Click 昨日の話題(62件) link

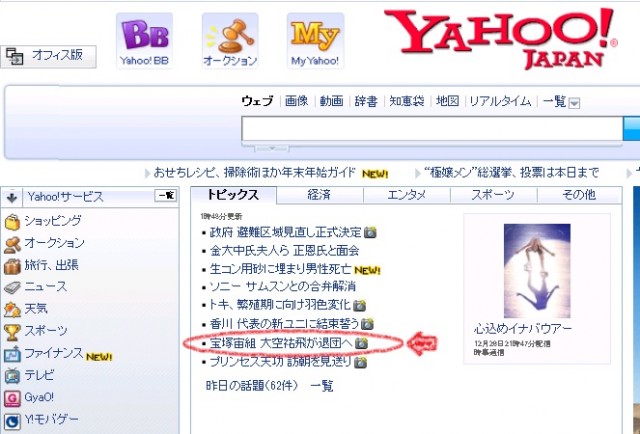252,385
